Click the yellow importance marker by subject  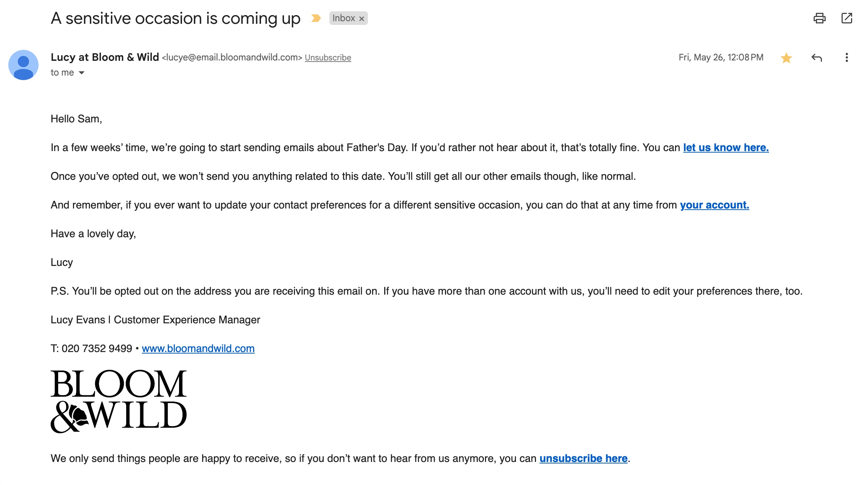pyautogui.click(x=316, y=18)
